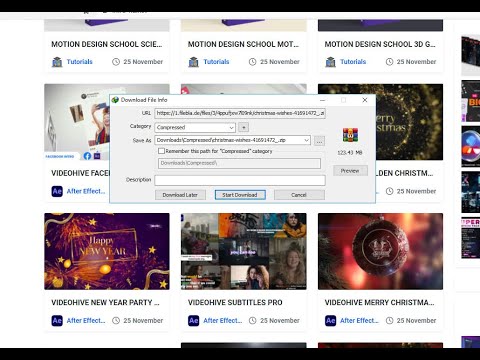Click the Preview button
Screen dimensions: 480x360
350,171
